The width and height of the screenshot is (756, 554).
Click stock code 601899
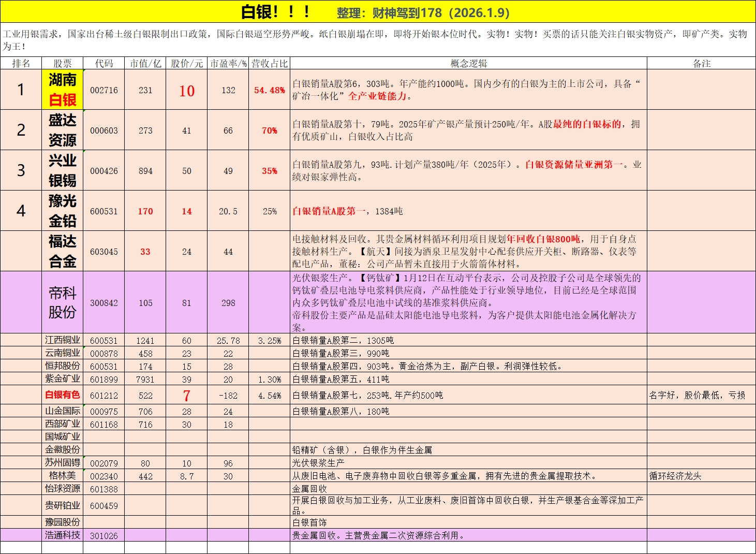[104, 380]
